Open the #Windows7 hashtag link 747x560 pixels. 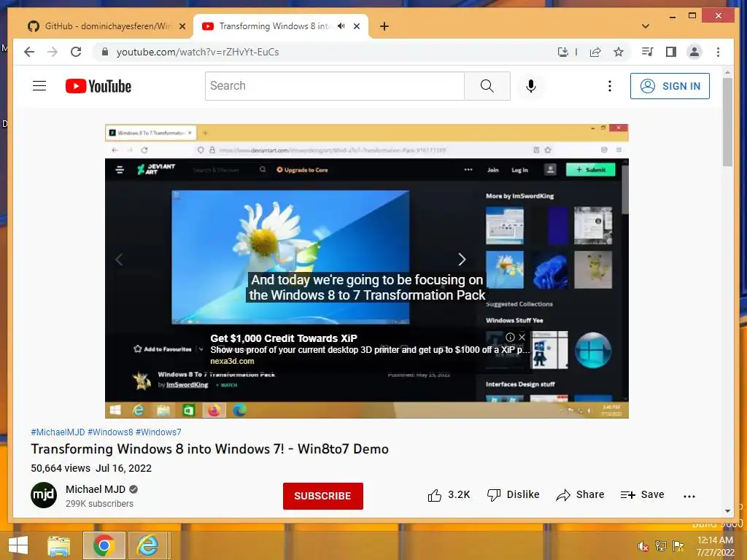tap(158, 432)
